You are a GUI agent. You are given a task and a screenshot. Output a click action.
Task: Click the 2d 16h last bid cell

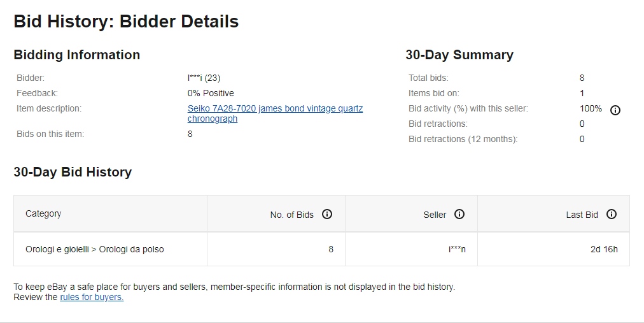tap(604, 249)
